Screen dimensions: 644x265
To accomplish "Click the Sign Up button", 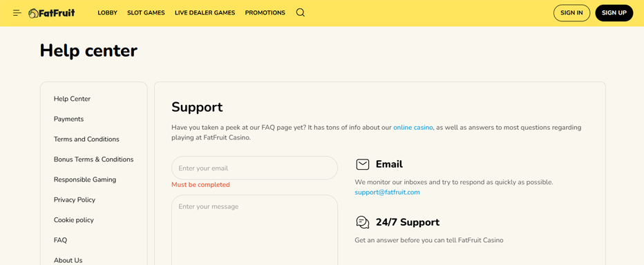I will click(614, 12).
